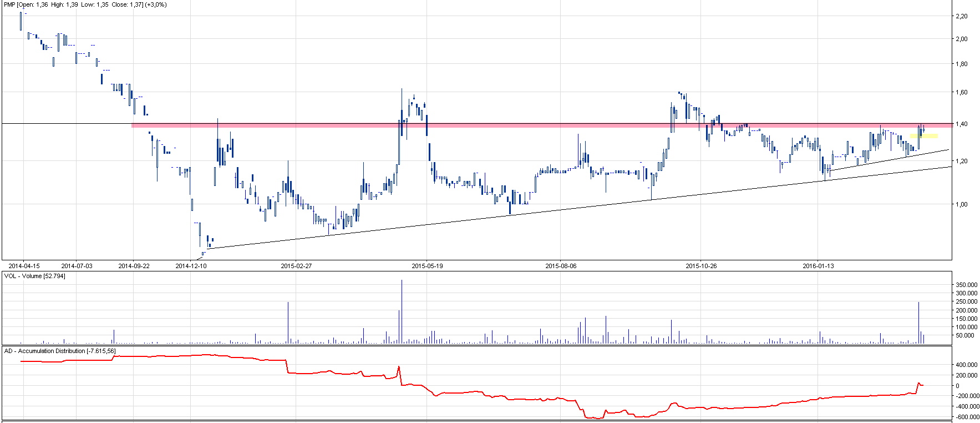Select the VOL - Volume panel label
980x423 pixels.
(34, 276)
